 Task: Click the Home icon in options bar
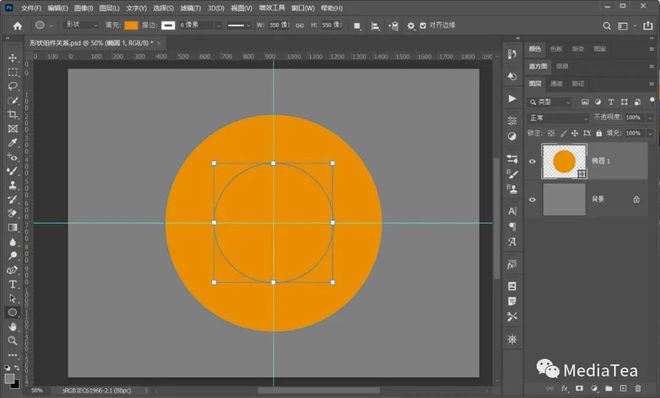click(x=17, y=26)
